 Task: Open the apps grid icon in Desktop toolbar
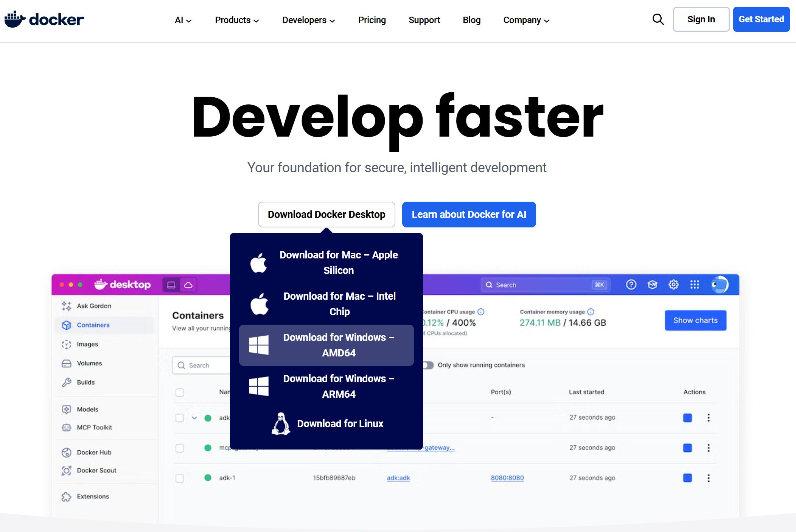(695, 285)
